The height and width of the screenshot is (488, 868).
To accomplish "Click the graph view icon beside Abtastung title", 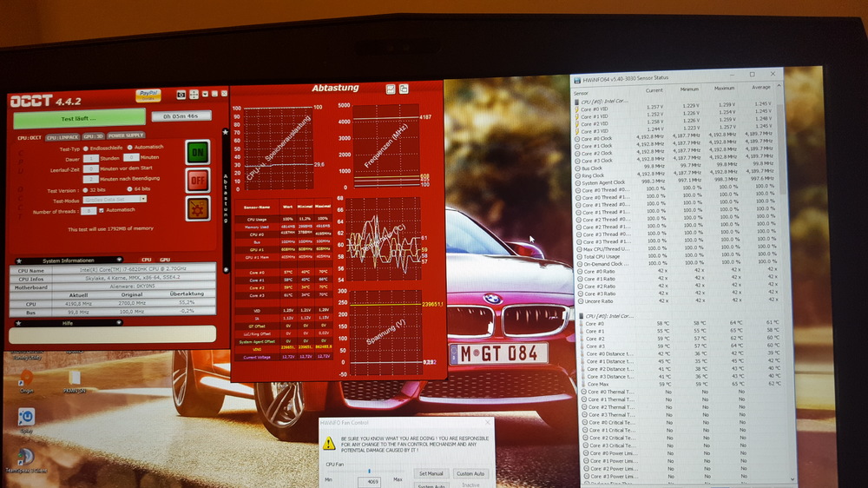I will (x=391, y=89).
